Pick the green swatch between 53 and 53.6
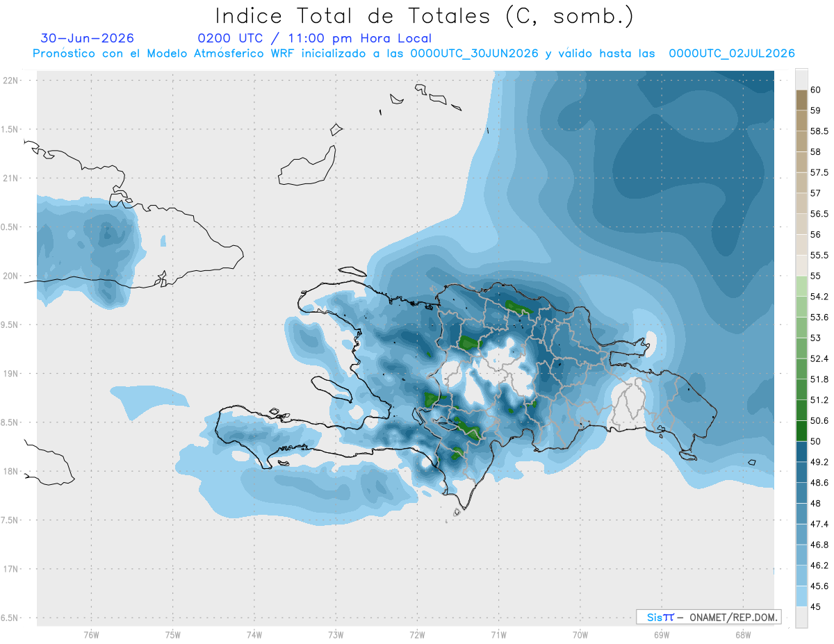The height and width of the screenshot is (644, 834). click(x=801, y=327)
